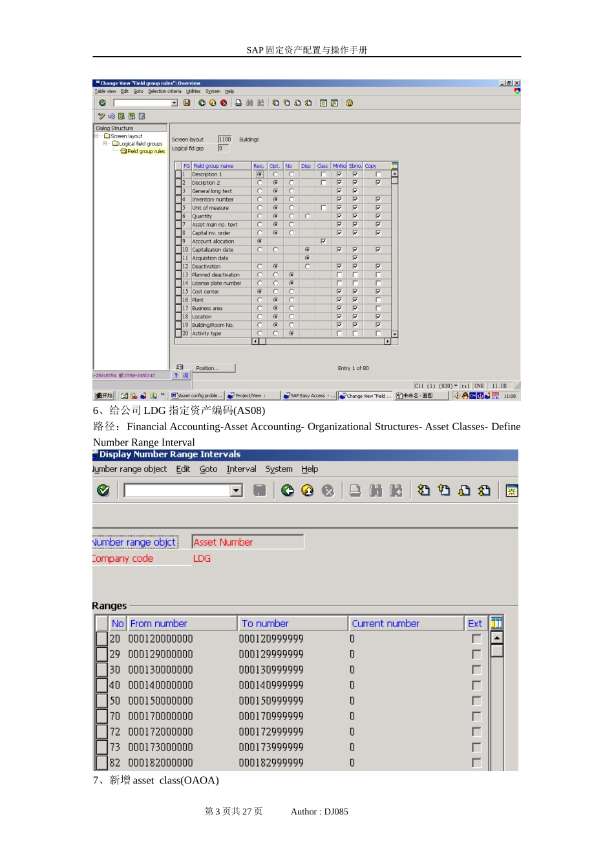614x868 pixels.
Task: Open Table view menu
Action: 105,92
